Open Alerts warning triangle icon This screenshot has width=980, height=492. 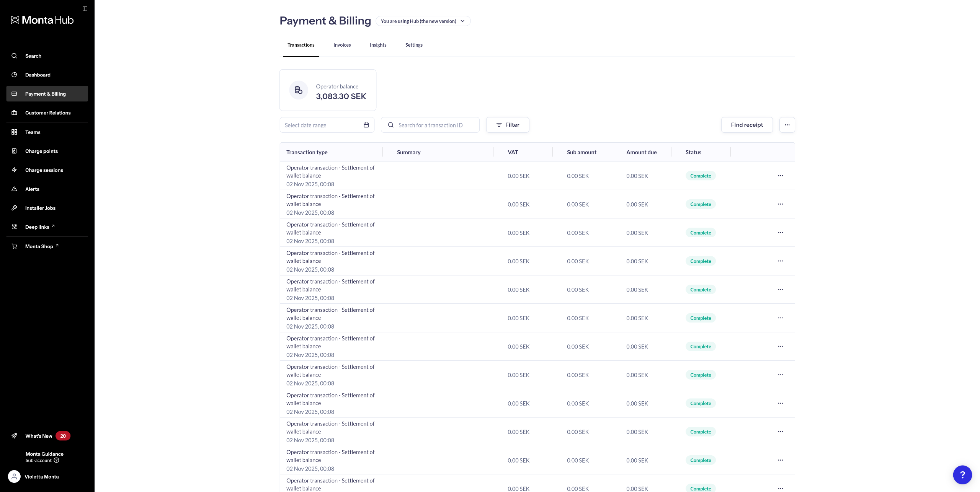14,189
